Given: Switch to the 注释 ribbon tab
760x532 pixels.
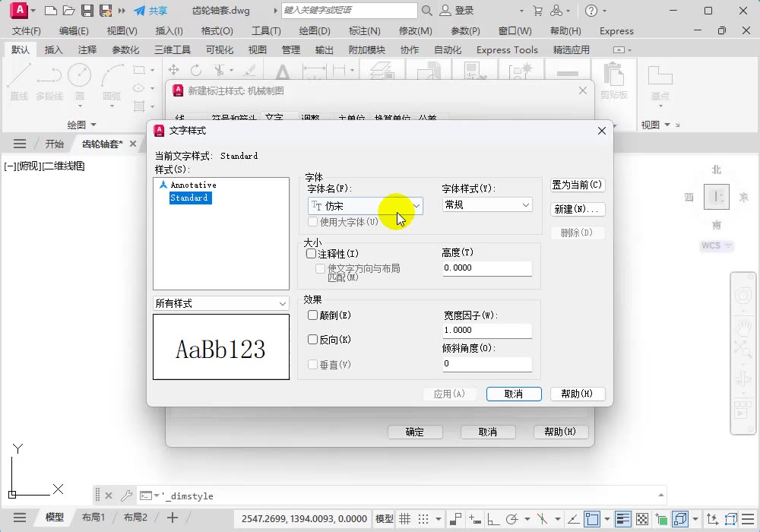Looking at the screenshot, I should (x=87, y=50).
